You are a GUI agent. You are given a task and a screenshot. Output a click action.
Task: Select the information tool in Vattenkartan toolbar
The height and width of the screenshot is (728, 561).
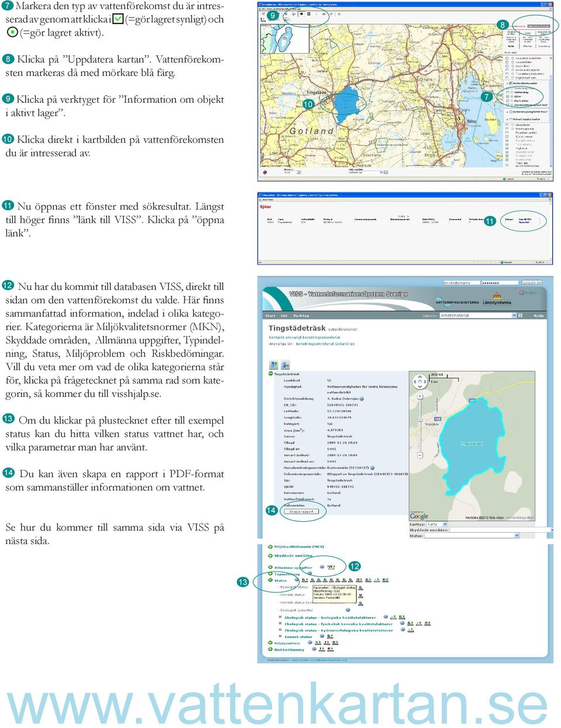[x=302, y=14]
